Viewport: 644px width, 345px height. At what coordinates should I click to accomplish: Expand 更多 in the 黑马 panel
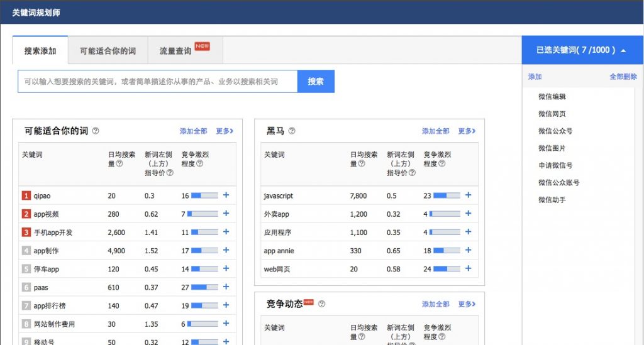tap(466, 131)
